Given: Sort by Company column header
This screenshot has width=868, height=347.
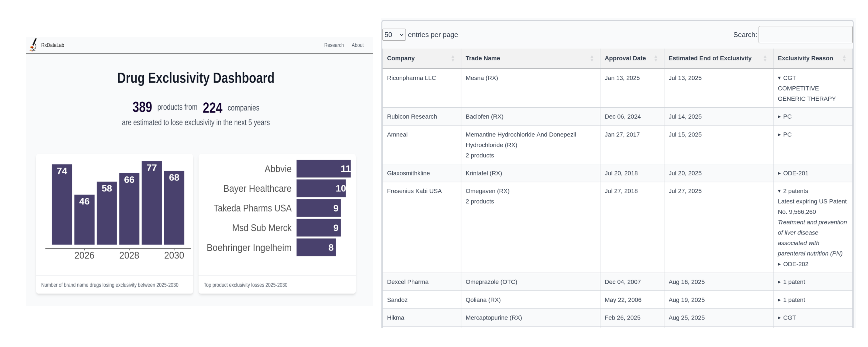Looking at the screenshot, I should tap(421, 58).
